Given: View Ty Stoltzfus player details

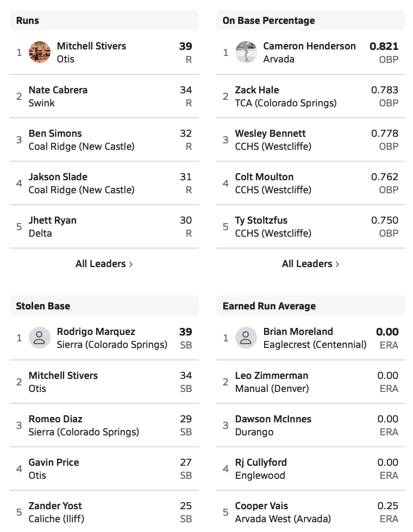Looking at the screenshot, I should (261, 220).
